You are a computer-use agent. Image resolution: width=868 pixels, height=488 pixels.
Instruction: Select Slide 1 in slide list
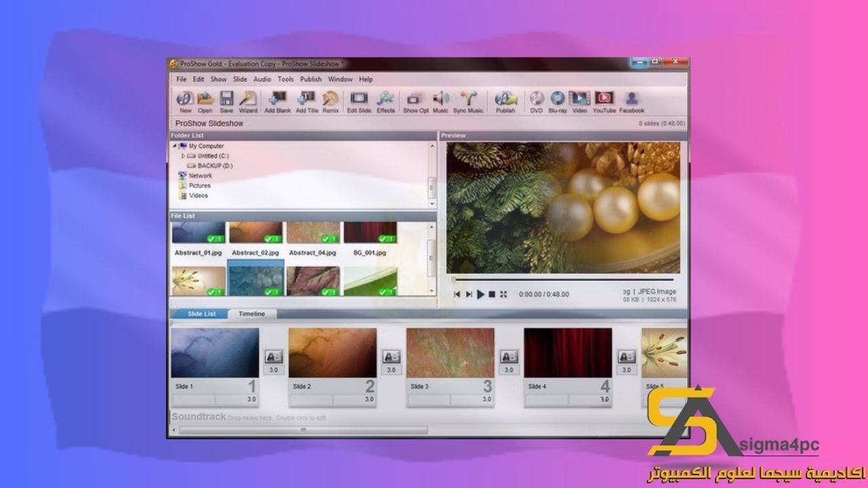215,353
